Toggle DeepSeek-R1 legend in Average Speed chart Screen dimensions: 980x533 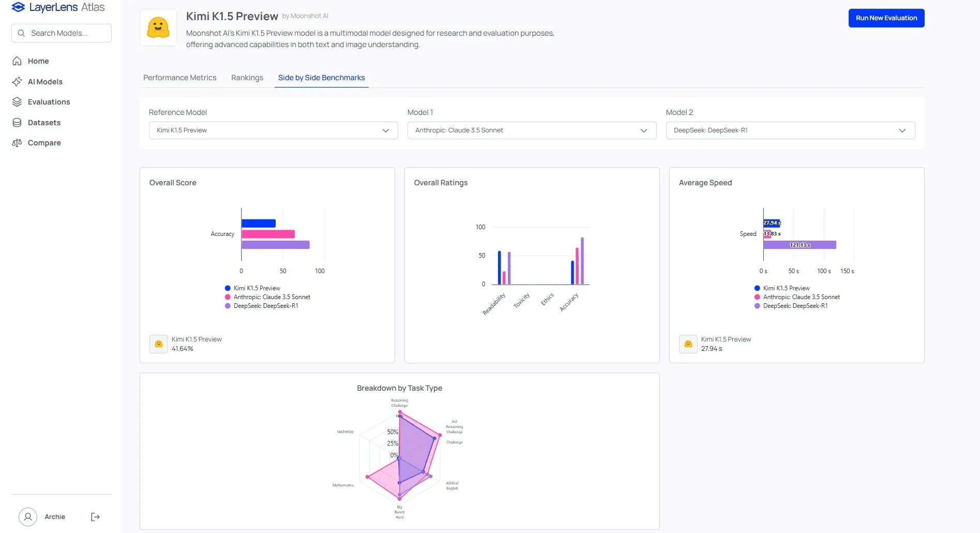pyautogui.click(x=791, y=306)
